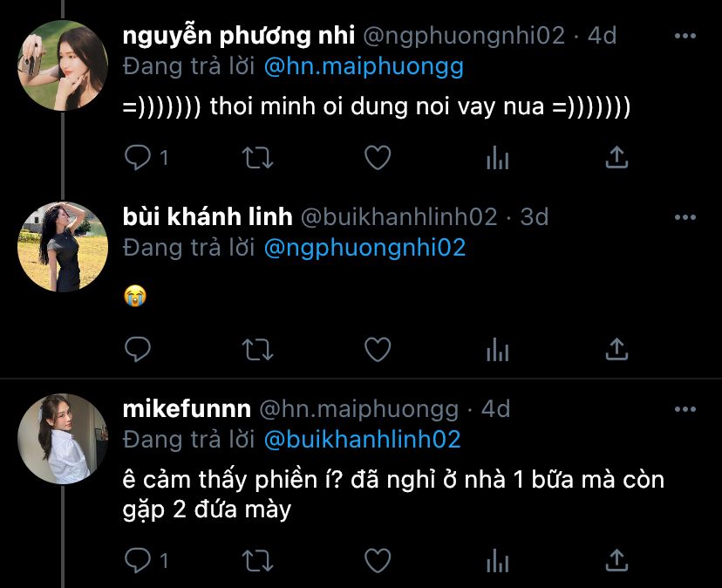Screen dimensions: 722x588
Task: Open more options for mikefunnn's tweet
Action: 685,409
